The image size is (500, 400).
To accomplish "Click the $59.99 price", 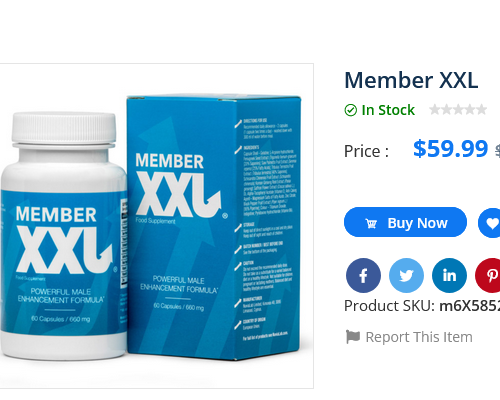I will coord(451,148).
